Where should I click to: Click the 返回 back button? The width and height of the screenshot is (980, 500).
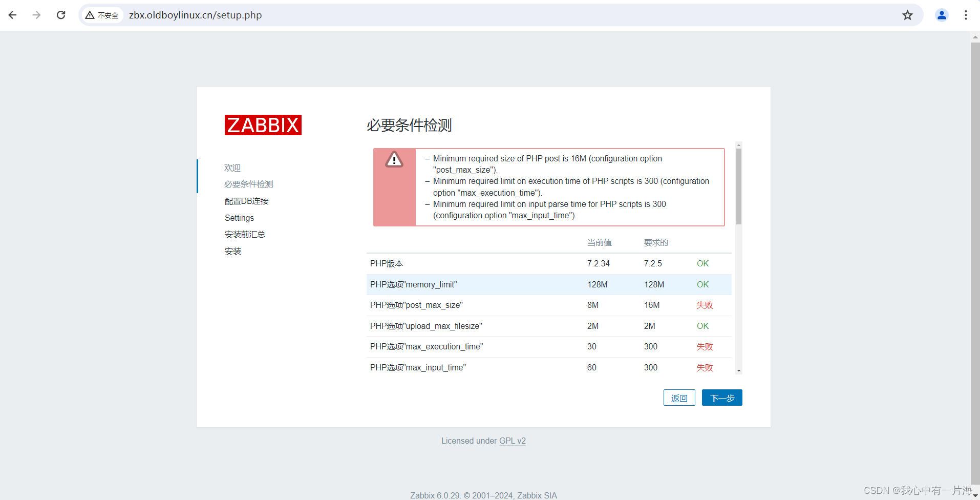pyautogui.click(x=679, y=398)
